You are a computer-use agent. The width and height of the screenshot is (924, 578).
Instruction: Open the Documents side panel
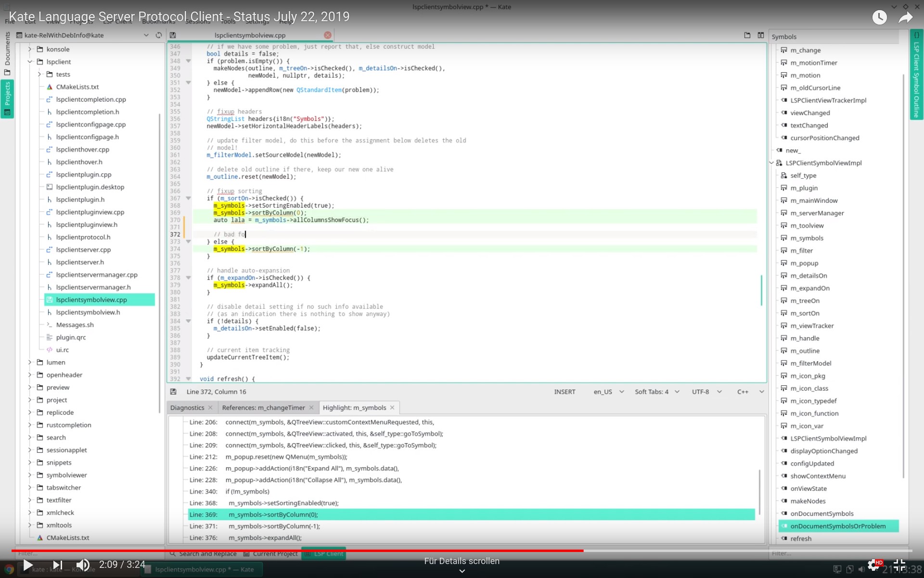(x=7, y=53)
